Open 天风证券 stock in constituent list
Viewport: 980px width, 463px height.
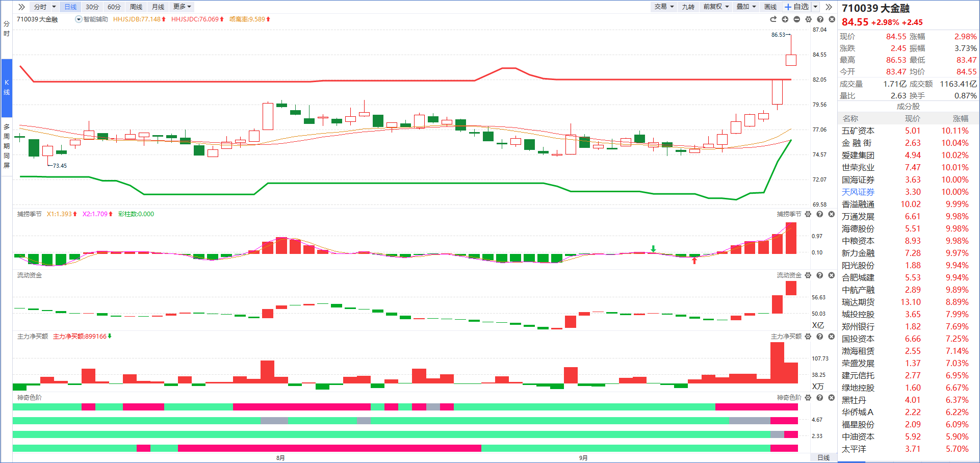click(858, 192)
